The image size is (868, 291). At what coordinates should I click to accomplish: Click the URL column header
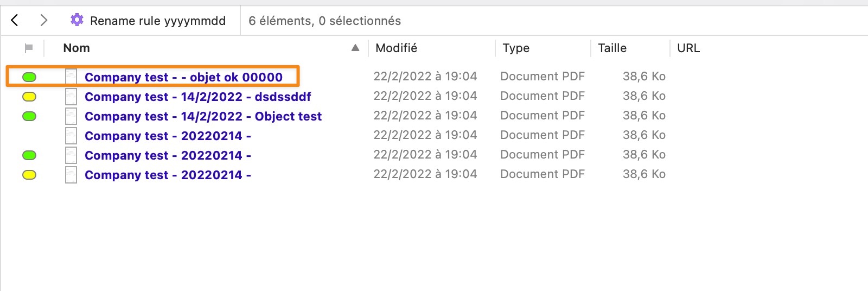coord(688,48)
